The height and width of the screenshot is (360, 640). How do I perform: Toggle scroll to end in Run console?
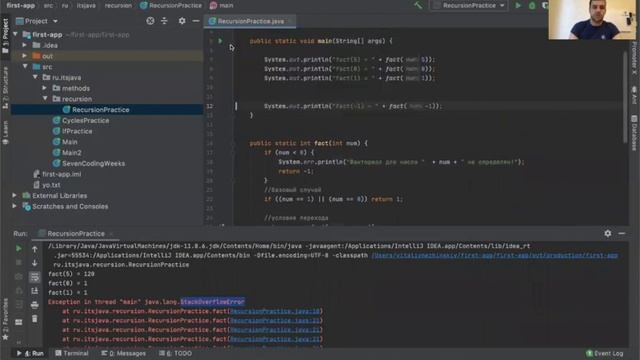coord(35,291)
